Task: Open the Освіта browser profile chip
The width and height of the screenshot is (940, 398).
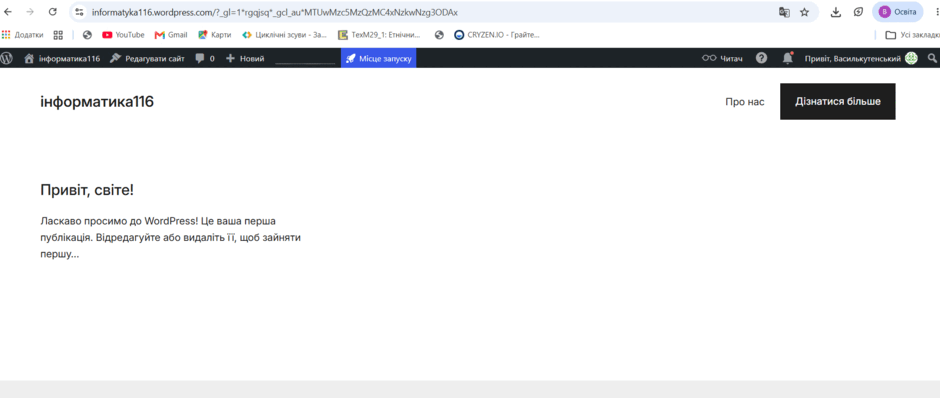Action: (897, 12)
